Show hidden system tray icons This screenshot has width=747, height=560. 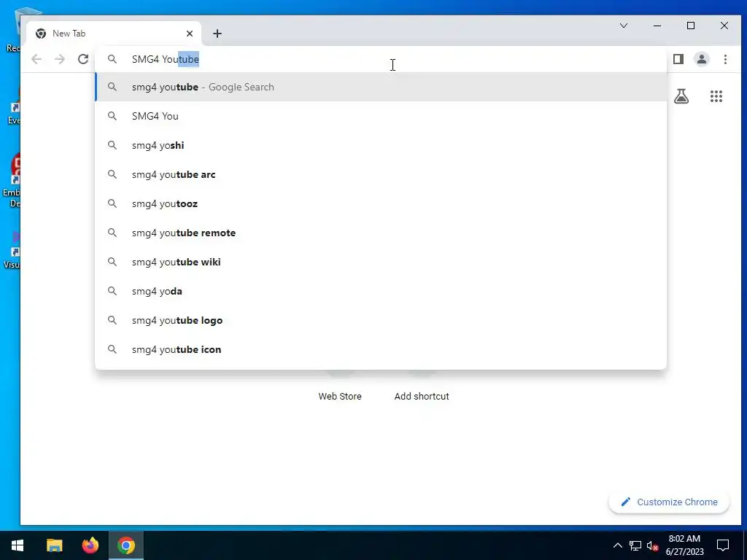click(617, 545)
